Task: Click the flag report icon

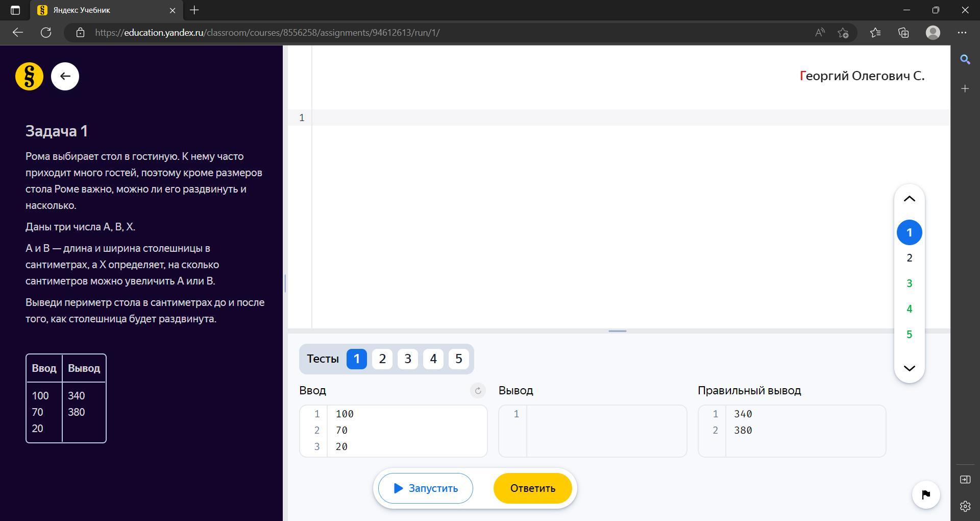Action: (x=926, y=494)
